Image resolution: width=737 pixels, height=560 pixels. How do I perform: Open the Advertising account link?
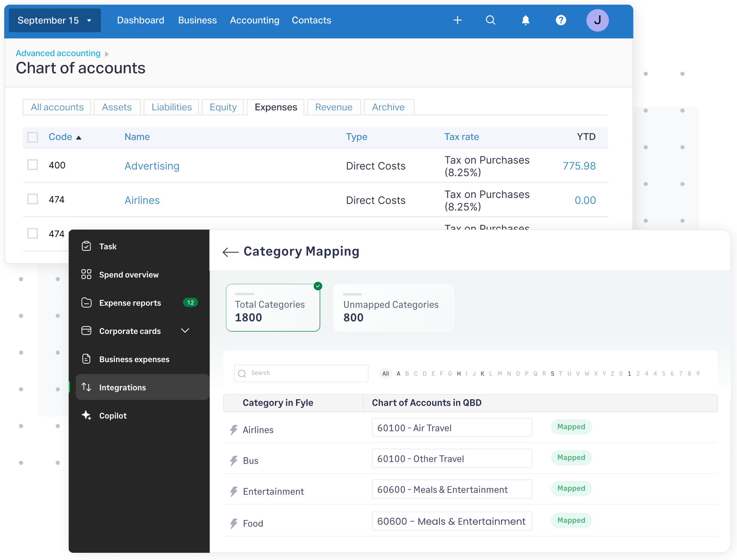tap(152, 166)
